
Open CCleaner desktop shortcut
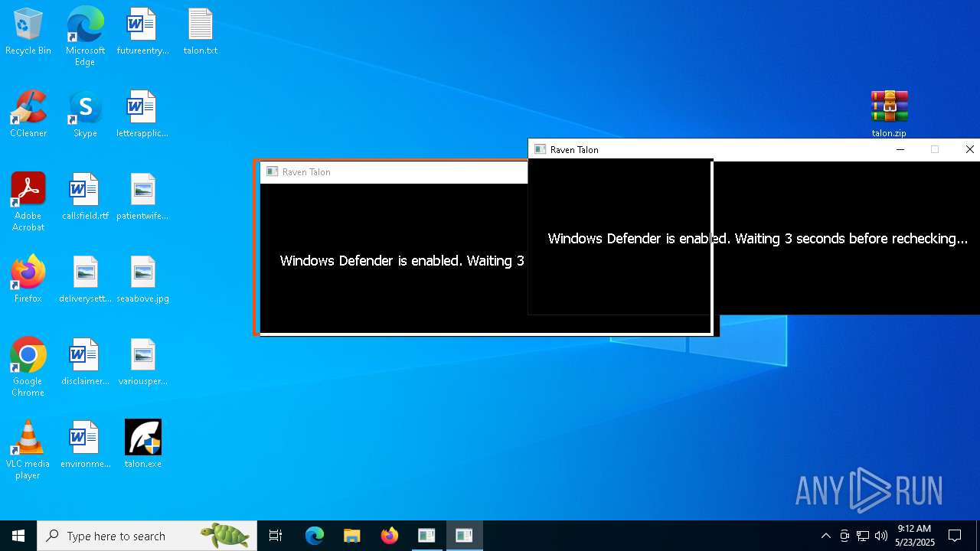[x=28, y=115]
